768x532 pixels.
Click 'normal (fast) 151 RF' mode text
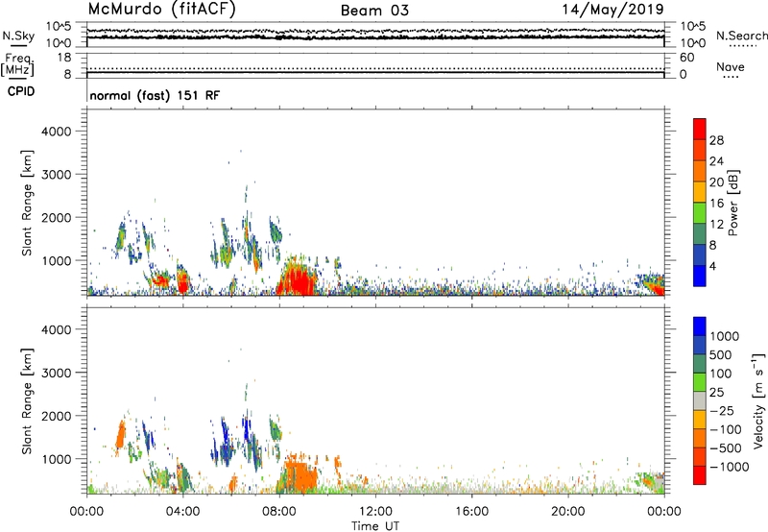155,95
